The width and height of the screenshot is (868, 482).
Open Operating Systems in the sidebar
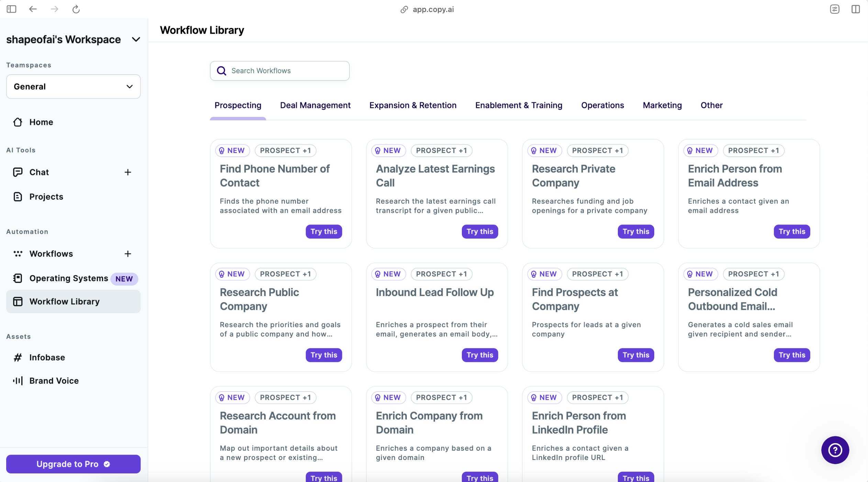pyautogui.click(x=69, y=278)
